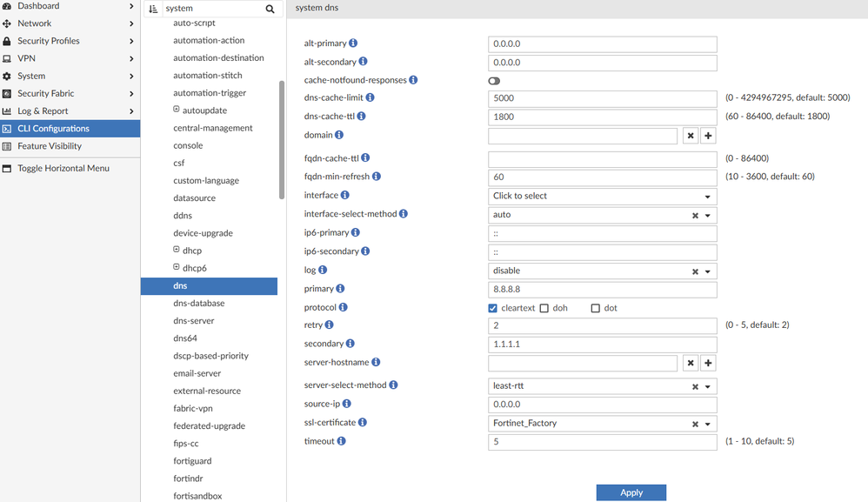Click the sort order icon beside search
This screenshot has height=502, width=868.
(153, 9)
